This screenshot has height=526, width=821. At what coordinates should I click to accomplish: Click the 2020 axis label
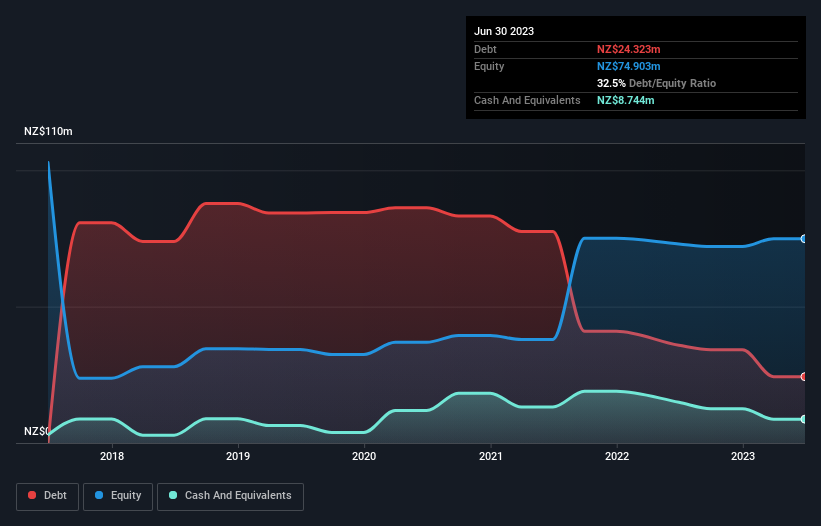point(364,456)
